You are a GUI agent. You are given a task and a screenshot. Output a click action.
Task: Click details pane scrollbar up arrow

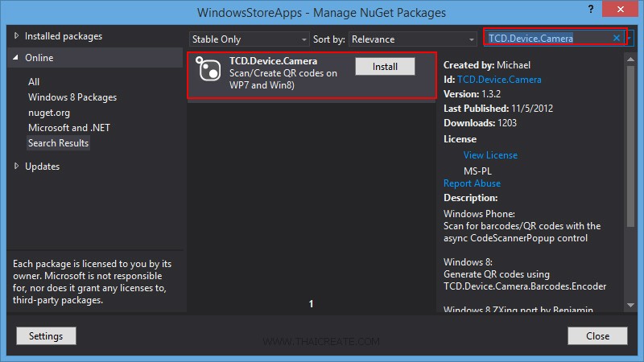(630, 60)
